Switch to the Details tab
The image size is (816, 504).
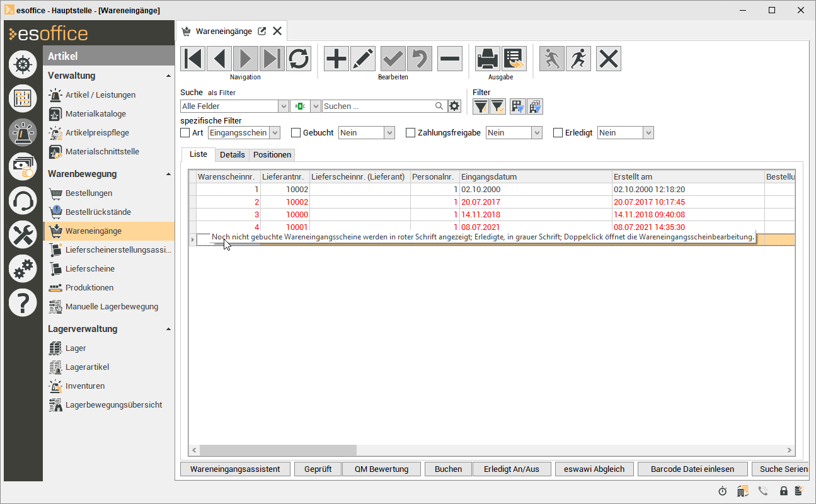click(x=233, y=155)
